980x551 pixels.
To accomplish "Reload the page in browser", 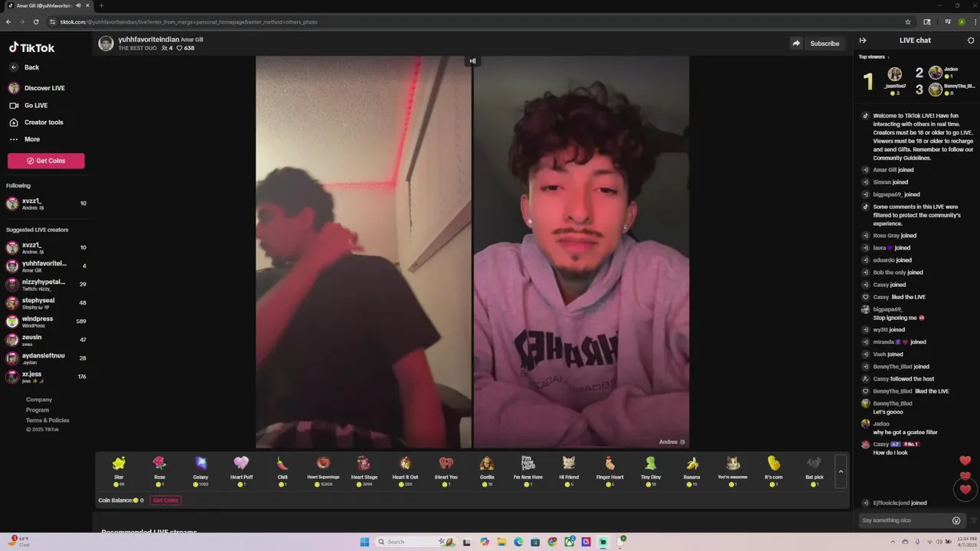I will pyautogui.click(x=35, y=22).
